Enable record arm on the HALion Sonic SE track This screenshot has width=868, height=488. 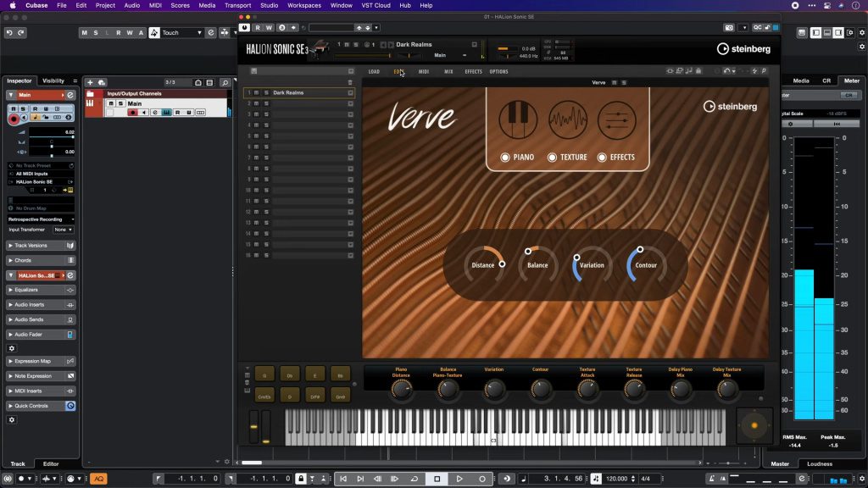(14, 119)
